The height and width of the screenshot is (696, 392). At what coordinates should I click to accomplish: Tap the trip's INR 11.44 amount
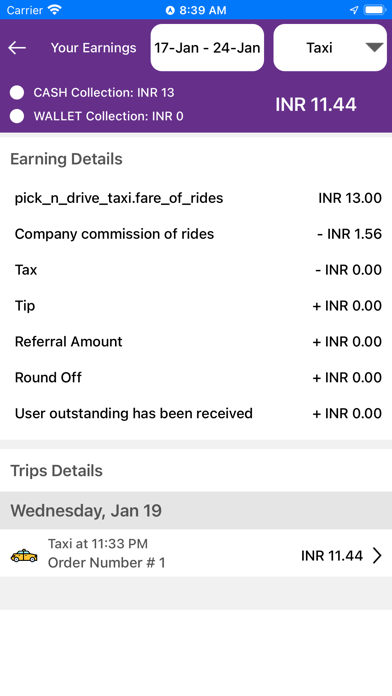pyautogui.click(x=332, y=555)
